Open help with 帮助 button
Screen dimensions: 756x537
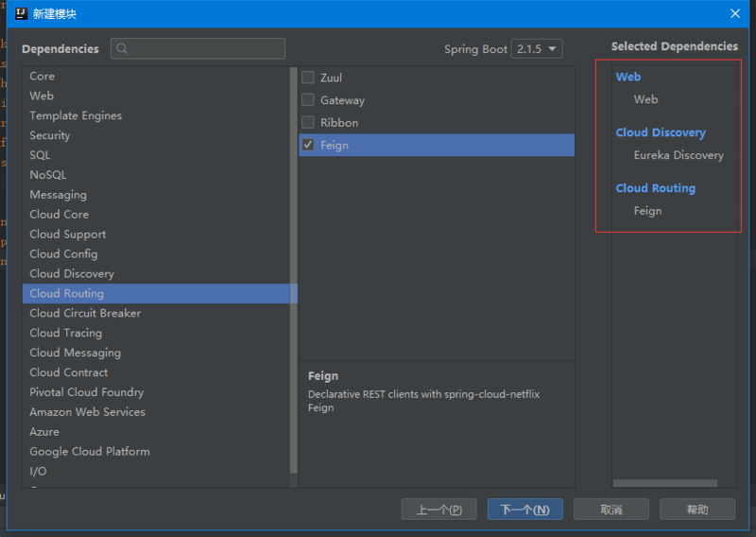[x=697, y=510]
